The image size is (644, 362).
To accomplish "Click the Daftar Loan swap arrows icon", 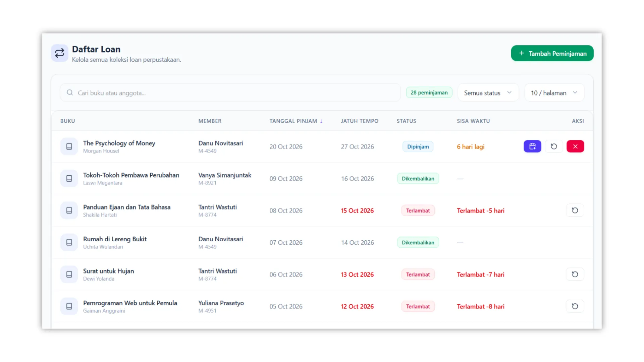I will coord(60,53).
